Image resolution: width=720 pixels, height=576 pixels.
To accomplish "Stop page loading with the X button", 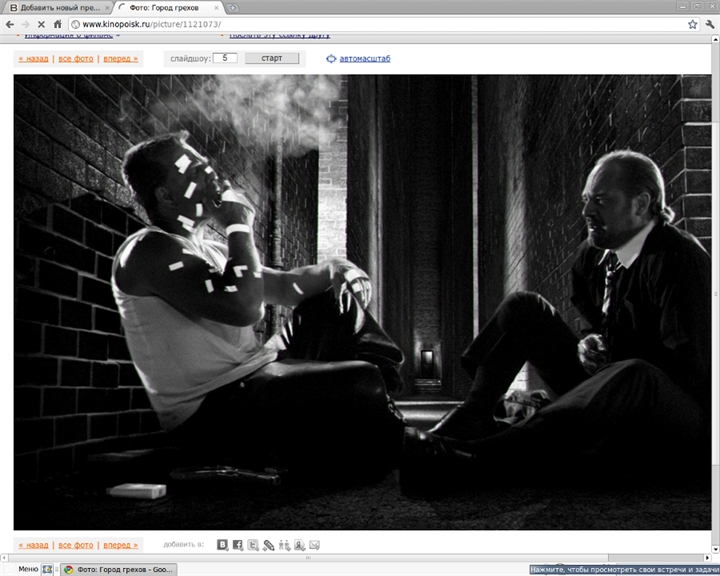I will click(x=41, y=24).
